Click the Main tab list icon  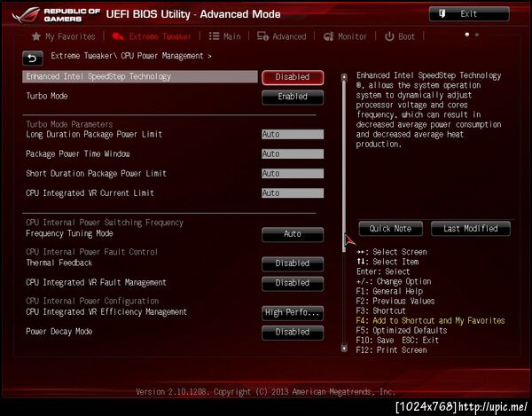pos(214,36)
